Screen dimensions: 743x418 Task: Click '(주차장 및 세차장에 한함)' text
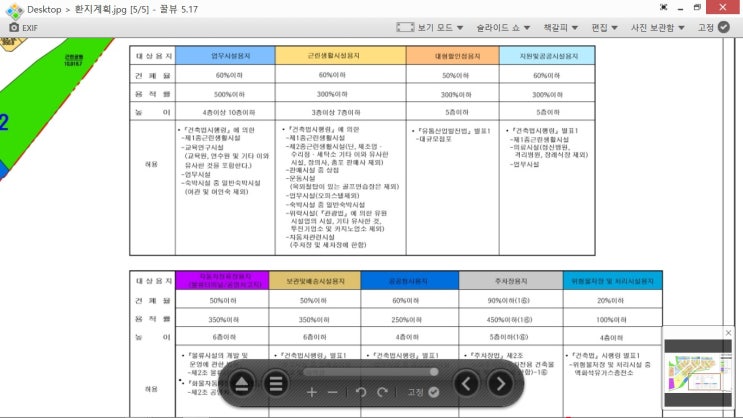[x=328, y=245]
